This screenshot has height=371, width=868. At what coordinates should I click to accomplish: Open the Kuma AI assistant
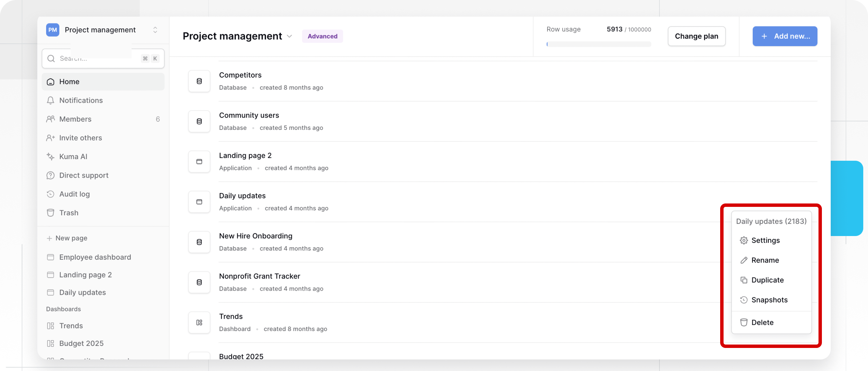tap(74, 156)
